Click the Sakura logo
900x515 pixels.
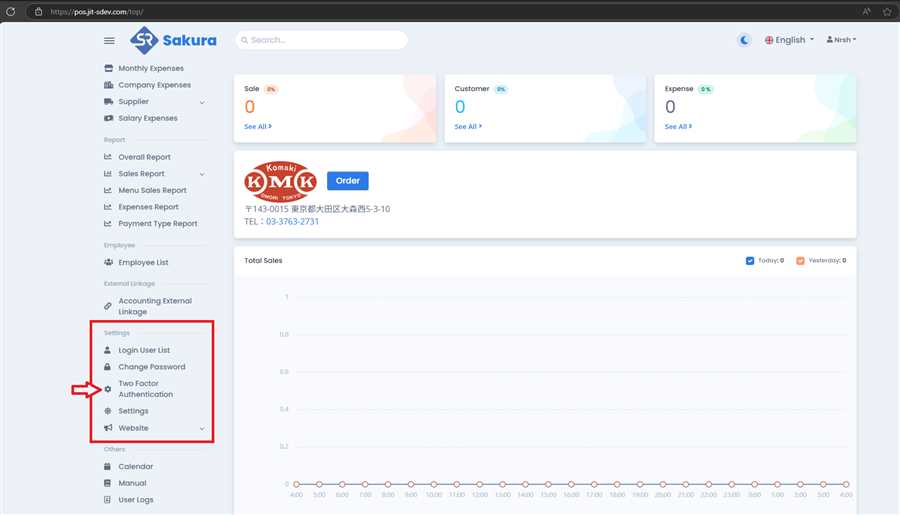pos(173,40)
